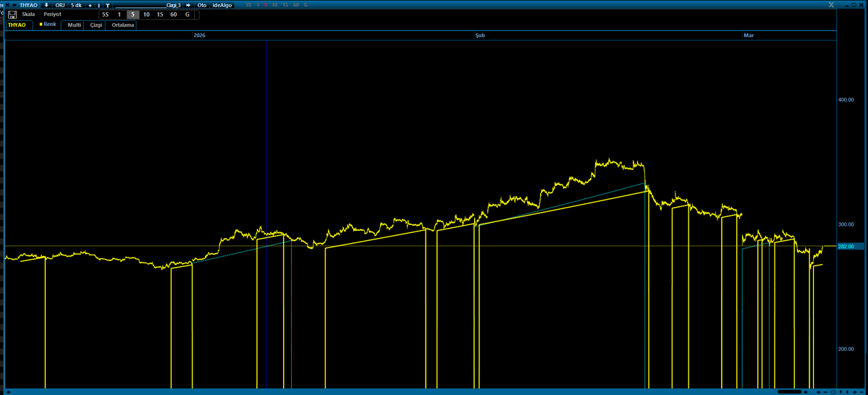Click the 200.00 price axis label
Viewport: 868px width, 395px height.
(846, 349)
